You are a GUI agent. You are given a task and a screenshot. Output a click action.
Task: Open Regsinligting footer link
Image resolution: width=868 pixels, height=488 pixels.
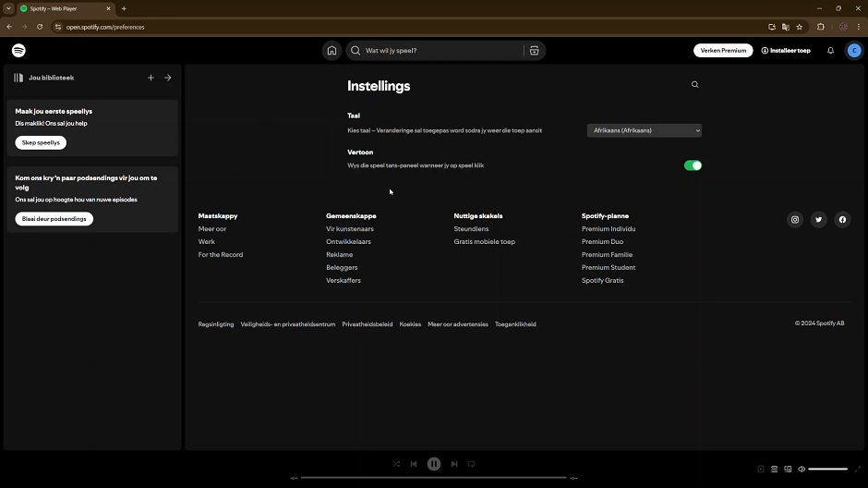216,324
